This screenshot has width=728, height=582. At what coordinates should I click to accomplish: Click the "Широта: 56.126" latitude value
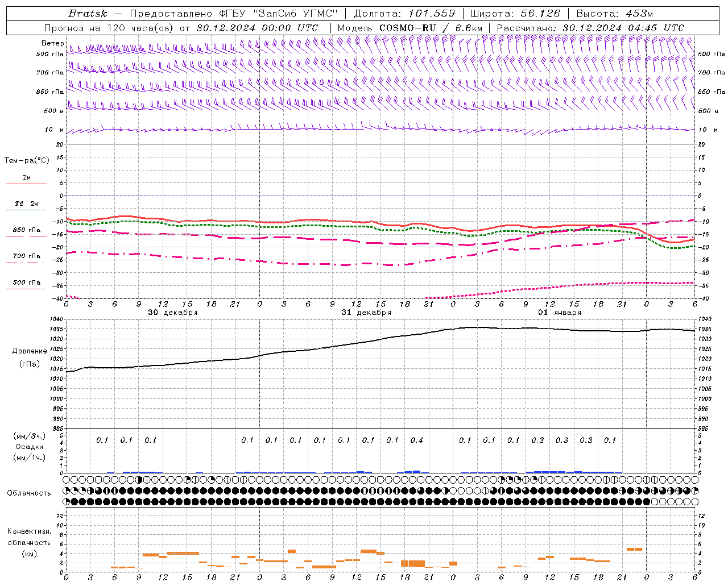(x=515, y=13)
